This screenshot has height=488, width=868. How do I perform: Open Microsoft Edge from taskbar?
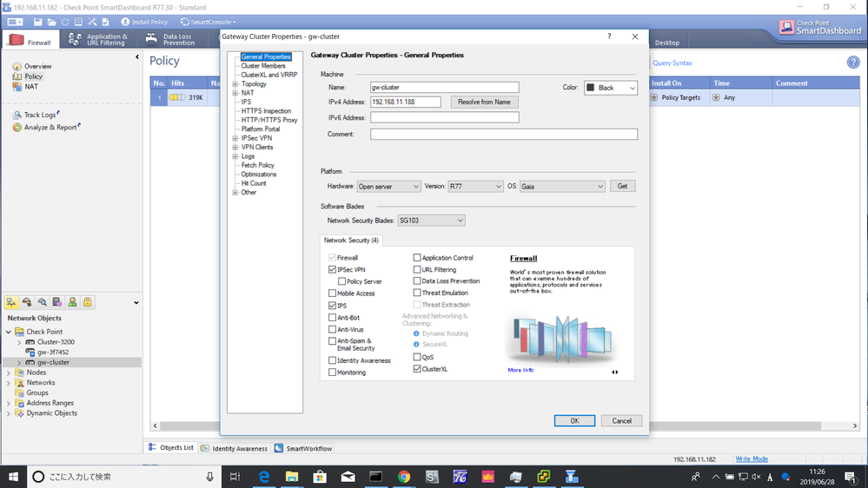coord(264,477)
